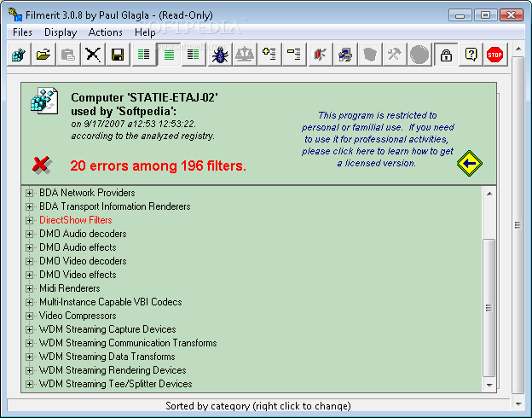Open a file with the folder icon

(43, 55)
